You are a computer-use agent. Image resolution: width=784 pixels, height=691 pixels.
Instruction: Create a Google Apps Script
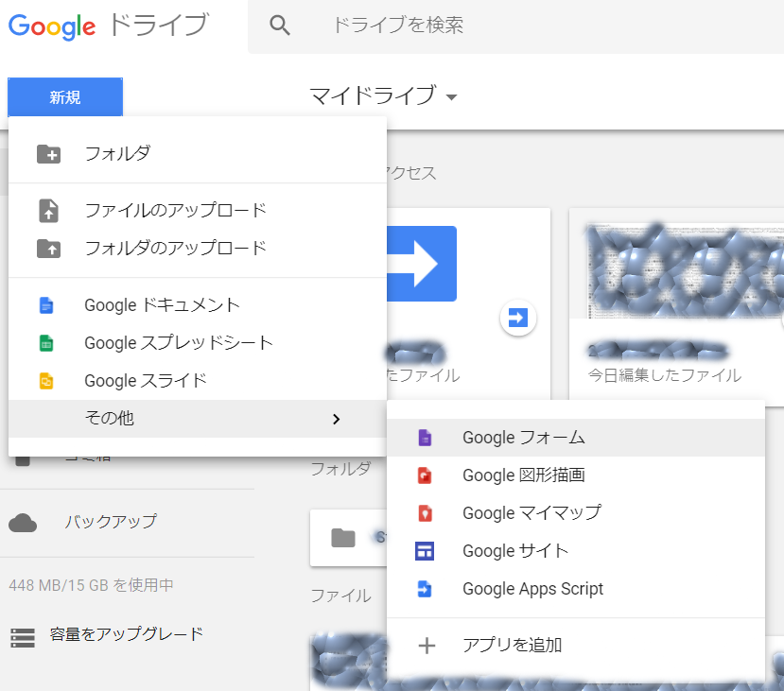576,590
